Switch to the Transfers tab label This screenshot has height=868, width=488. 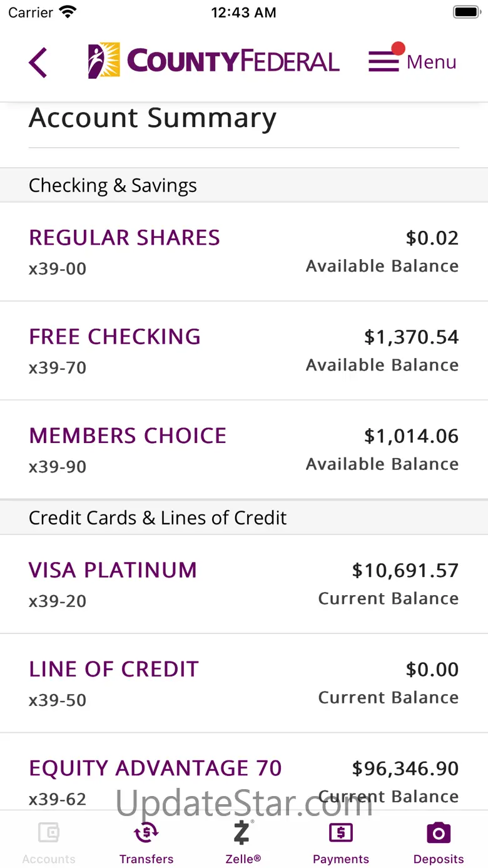(x=146, y=859)
